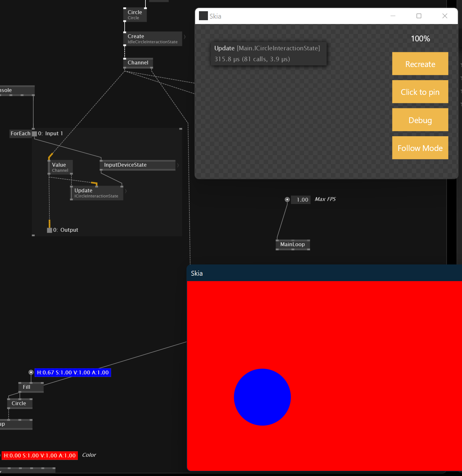Click the Recreate button
This screenshot has height=476, width=462.
pyautogui.click(x=420, y=64)
